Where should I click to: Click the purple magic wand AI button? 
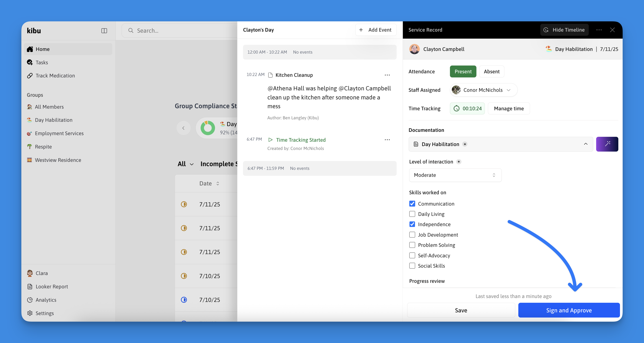tap(607, 144)
